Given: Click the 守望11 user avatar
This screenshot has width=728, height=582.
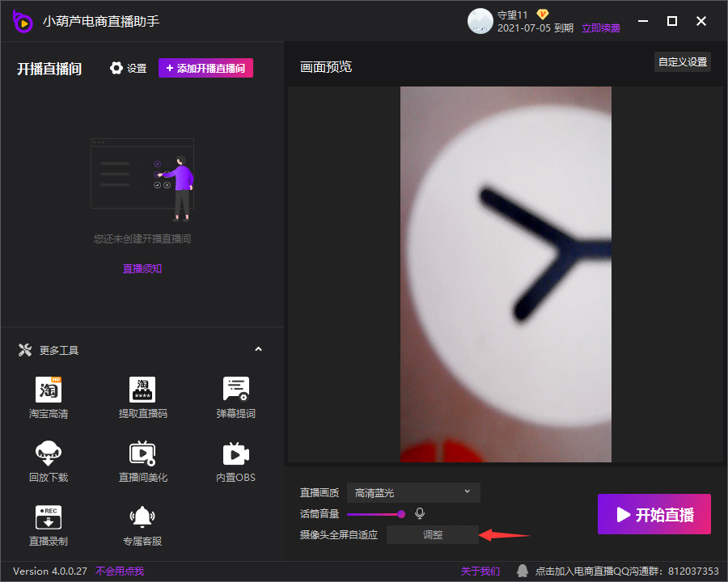Looking at the screenshot, I should (480, 21).
